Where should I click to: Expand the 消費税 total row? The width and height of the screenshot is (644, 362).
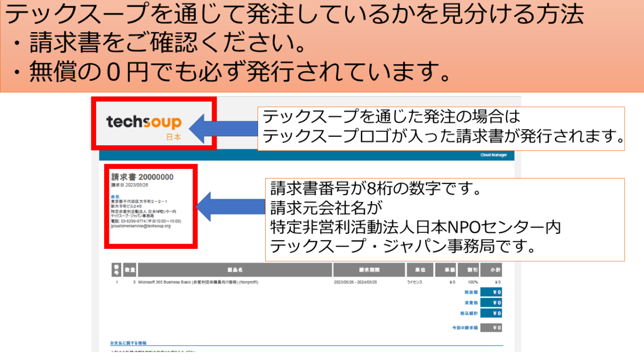471,303
